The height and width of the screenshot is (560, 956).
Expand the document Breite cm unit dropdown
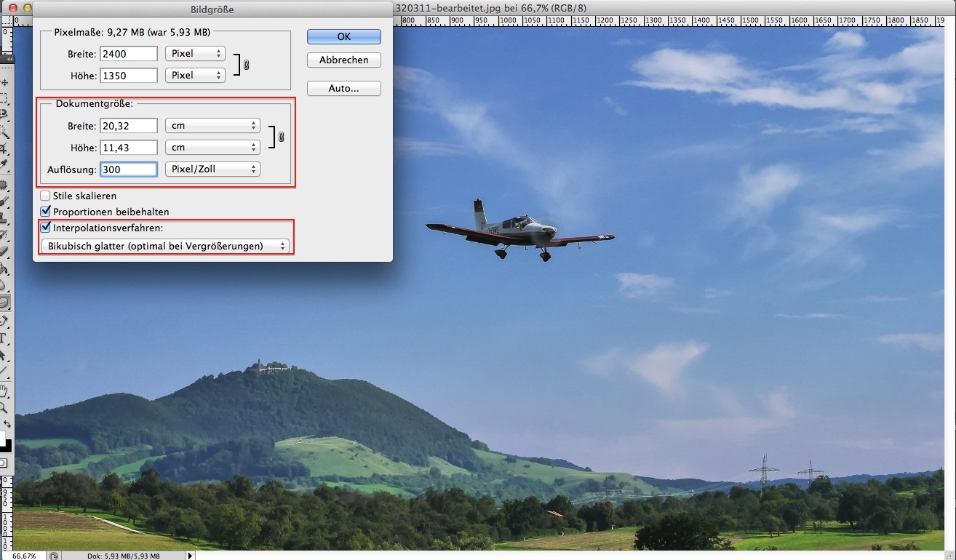pos(212,126)
